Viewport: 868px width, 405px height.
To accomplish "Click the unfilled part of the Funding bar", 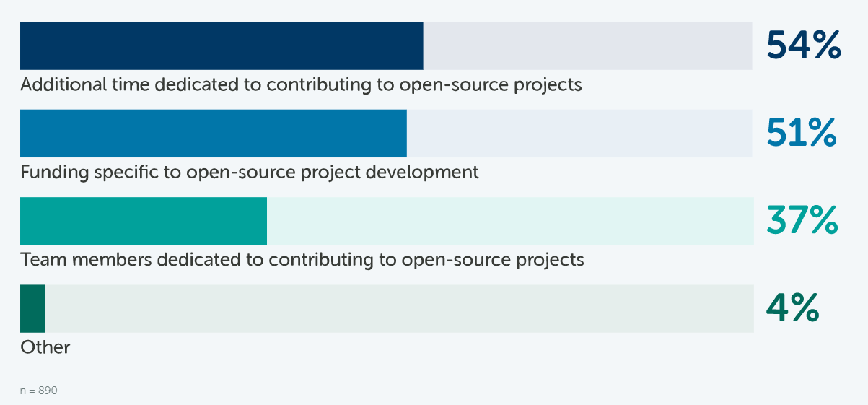I will [x=579, y=134].
